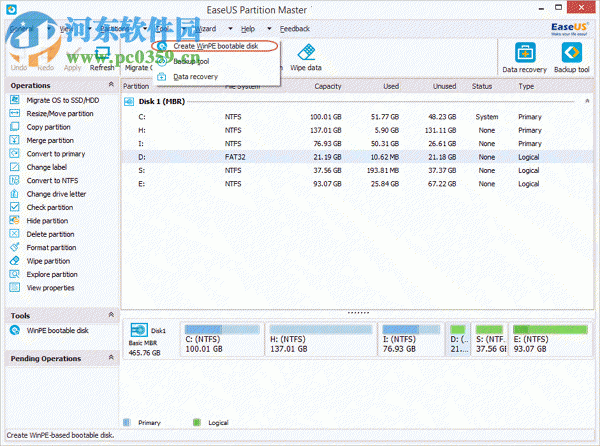Sort by the Status column header
The image size is (600, 446).
pos(482,86)
